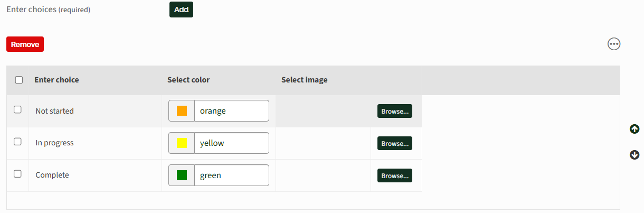
Task: Open the green color swatch picker
Action: click(x=182, y=175)
